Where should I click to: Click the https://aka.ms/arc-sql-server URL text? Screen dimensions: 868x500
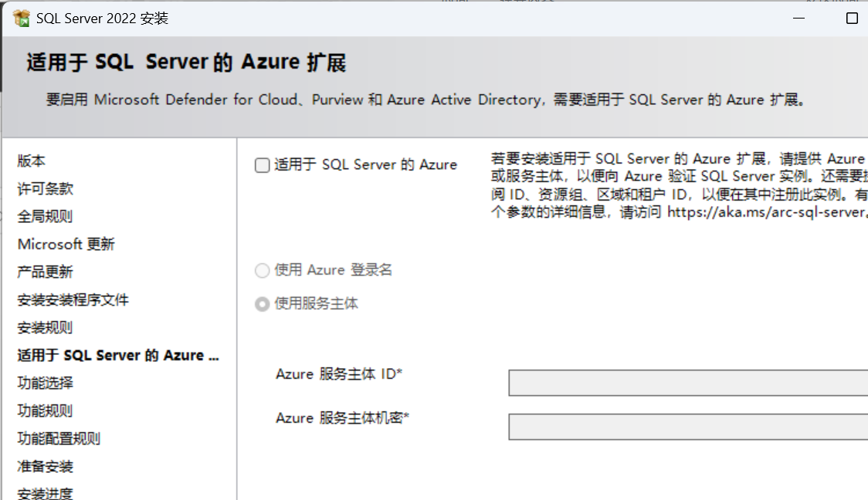pos(767,212)
